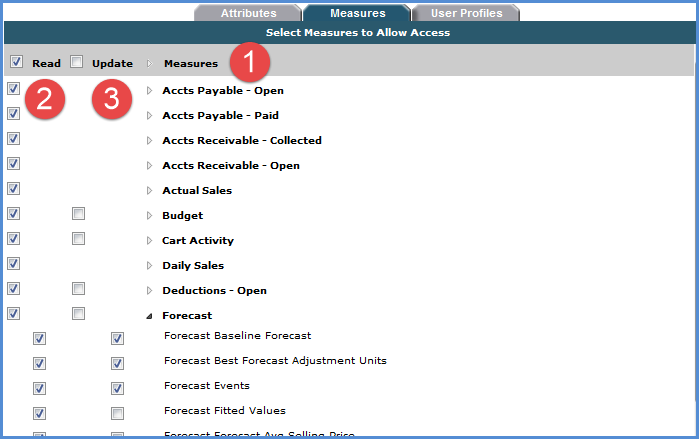Image resolution: width=699 pixels, height=439 pixels.
Task: Expand the Accts Payable - Open group
Action: pos(150,91)
